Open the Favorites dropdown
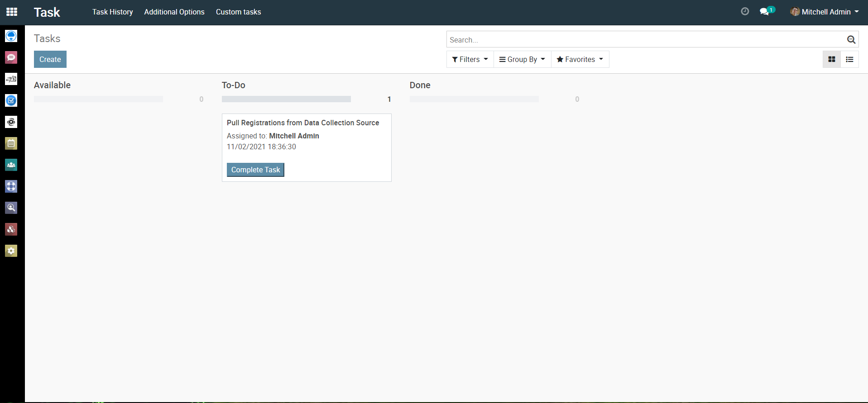Screen dimensions: 868x403 pyautogui.click(x=580, y=59)
